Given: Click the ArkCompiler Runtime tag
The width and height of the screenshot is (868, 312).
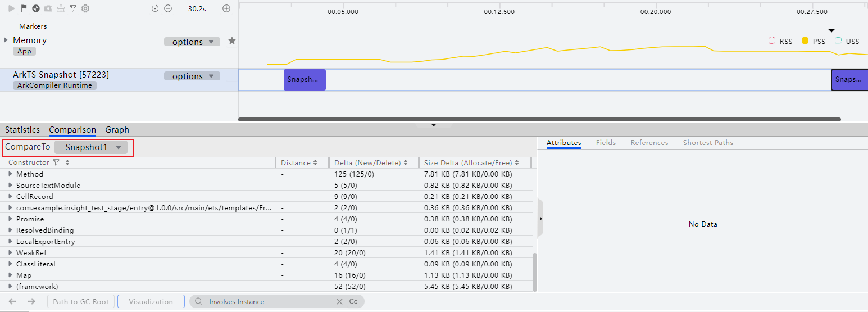Looking at the screenshot, I should click(x=55, y=85).
